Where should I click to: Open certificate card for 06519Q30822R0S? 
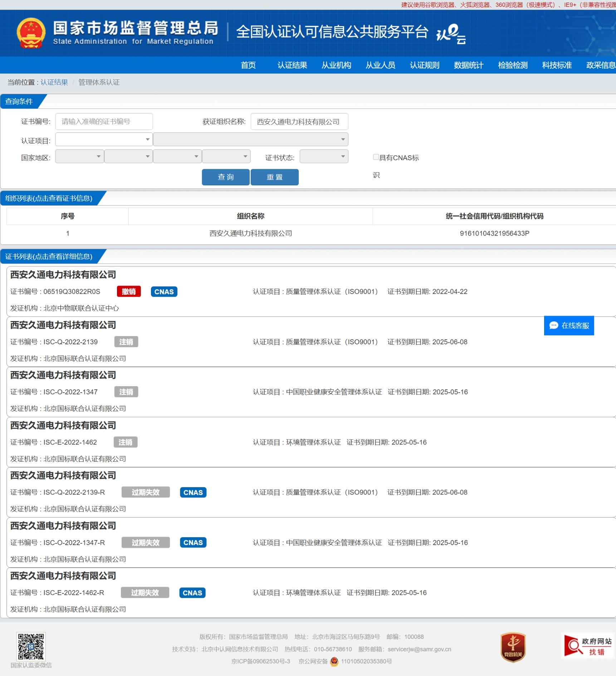pyautogui.click(x=311, y=291)
